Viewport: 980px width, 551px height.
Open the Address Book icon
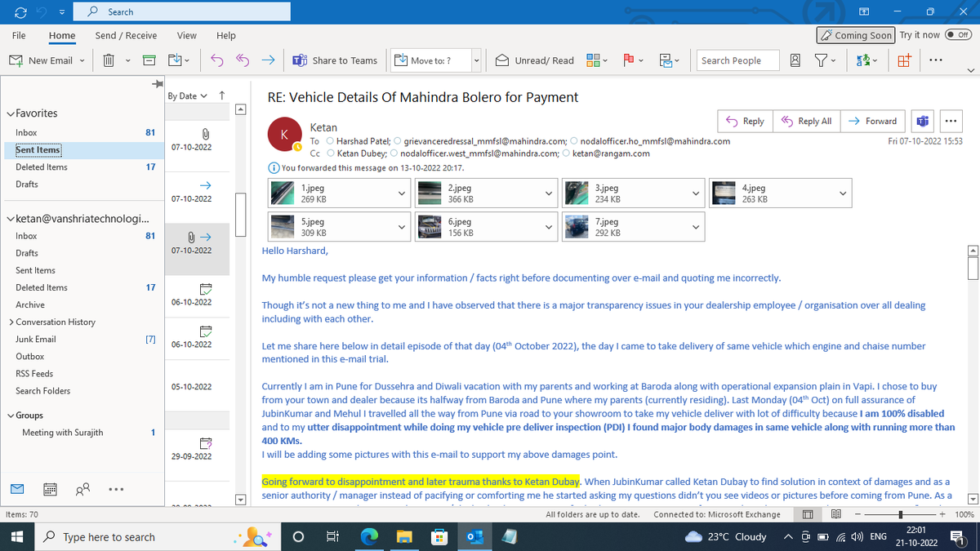795,60
